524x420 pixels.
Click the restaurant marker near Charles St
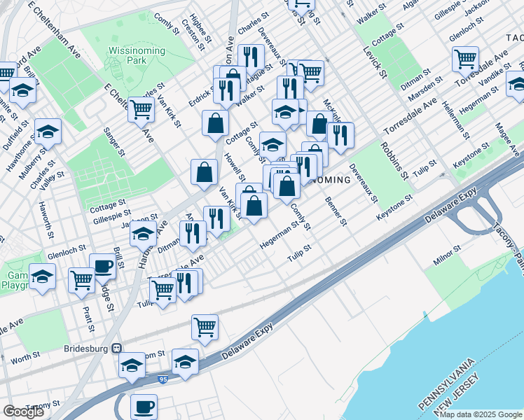tap(251, 58)
